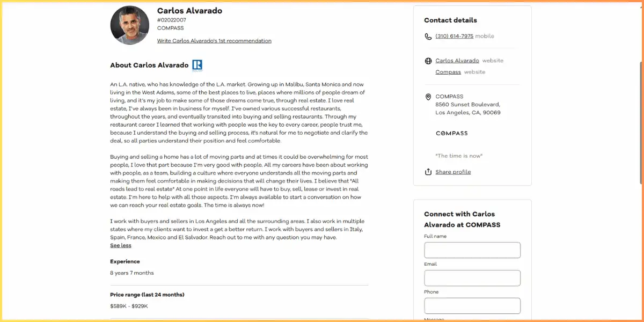The image size is (644, 322).
Task: Click the COMPASS logo in contact card
Action: tap(452, 133)
